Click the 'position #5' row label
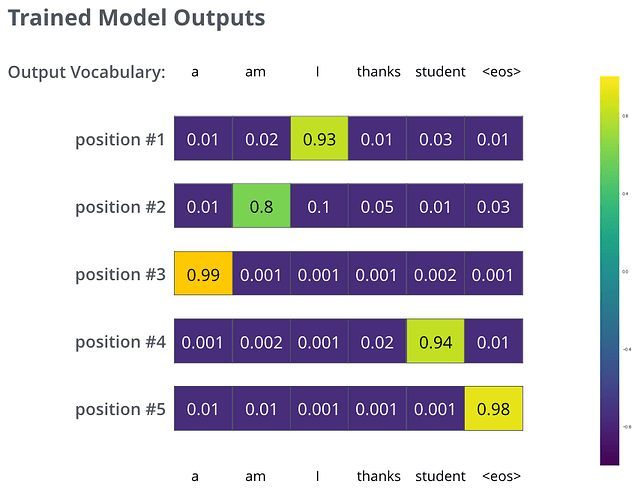The image size is (644, 499). pos(119,409)
